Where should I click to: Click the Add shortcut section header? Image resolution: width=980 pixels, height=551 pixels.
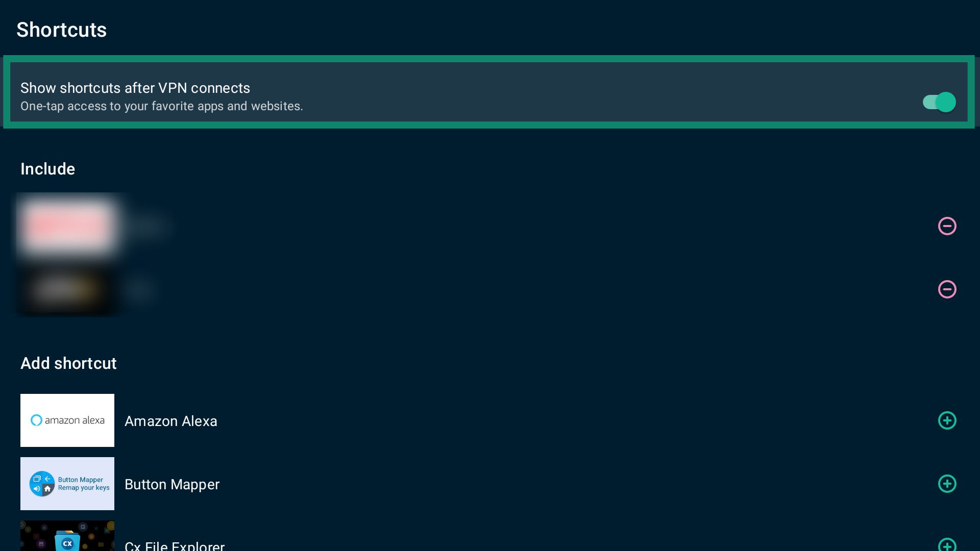68,363
